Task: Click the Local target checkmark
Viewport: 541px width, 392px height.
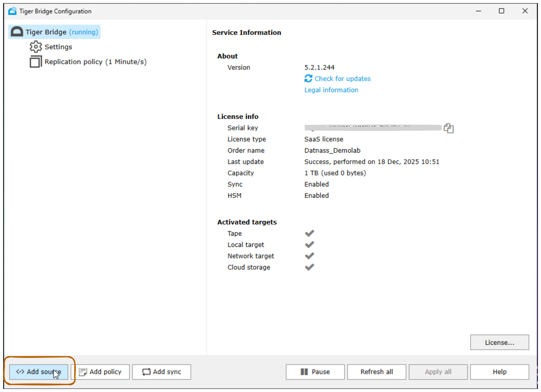Action: [309, 244]
